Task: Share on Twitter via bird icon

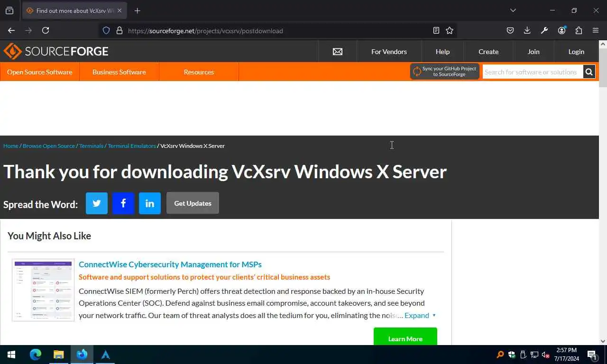Action: (x=97, y=203)
